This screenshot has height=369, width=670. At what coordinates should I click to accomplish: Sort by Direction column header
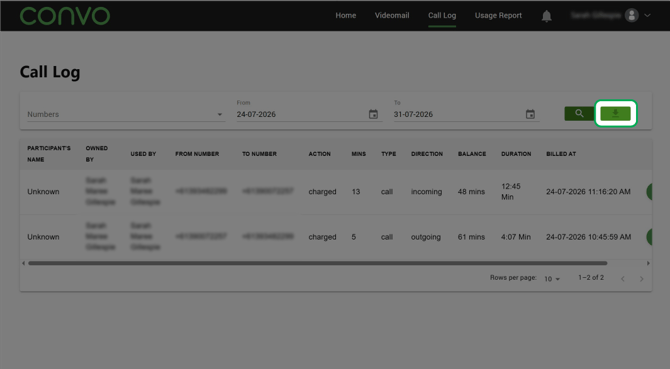[427, 154]
